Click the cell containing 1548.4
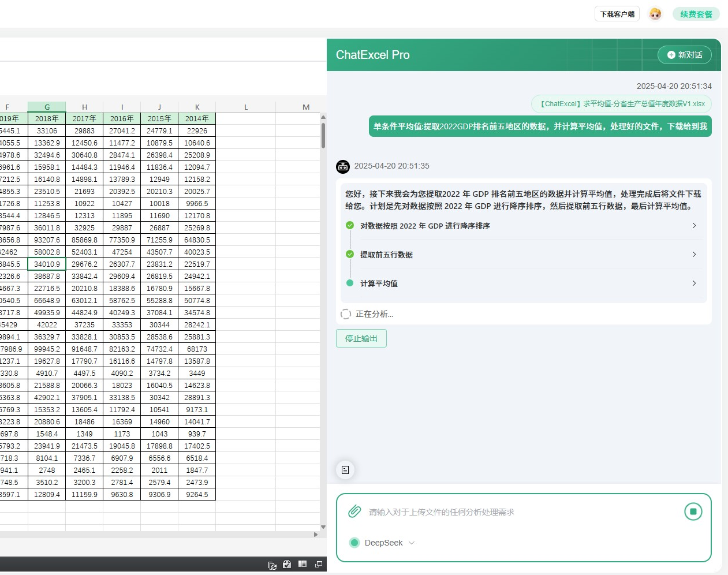This screenshot has height=575, width=728. click(47, 434)
